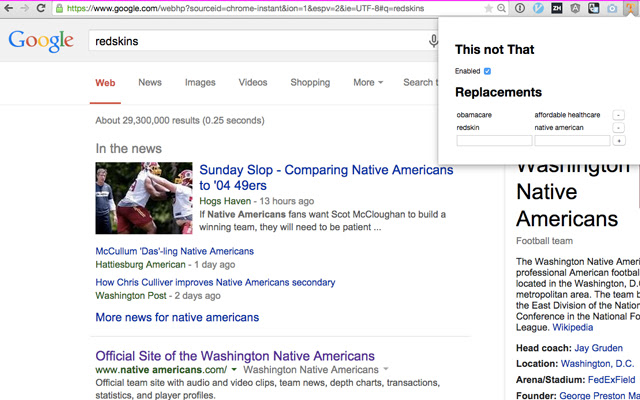The height and width of the screenshot is (400, 640).
Task: Open McCullum 'Das'-ling Native Americans link
Action: tap(175, 251)
